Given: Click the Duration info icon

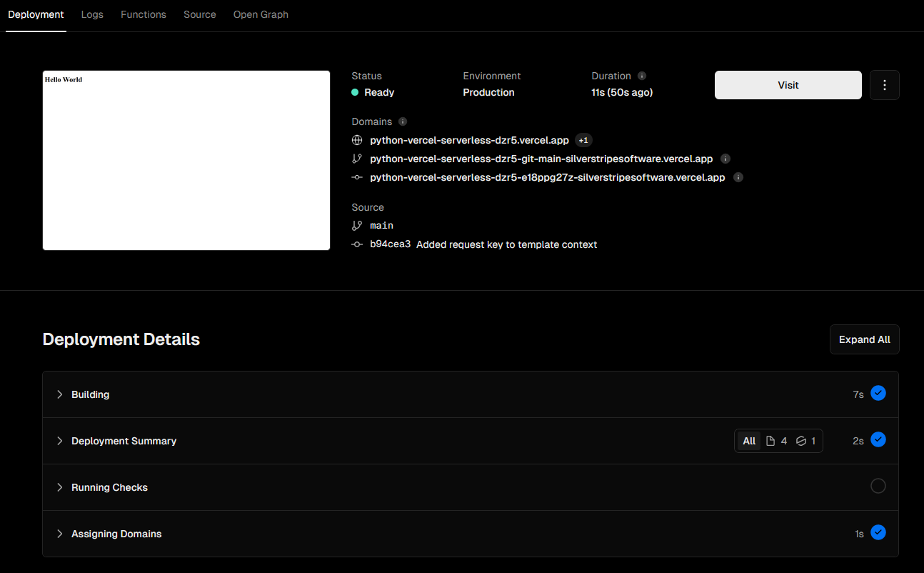Looking at the screenshot, I should tap(642, 76).
